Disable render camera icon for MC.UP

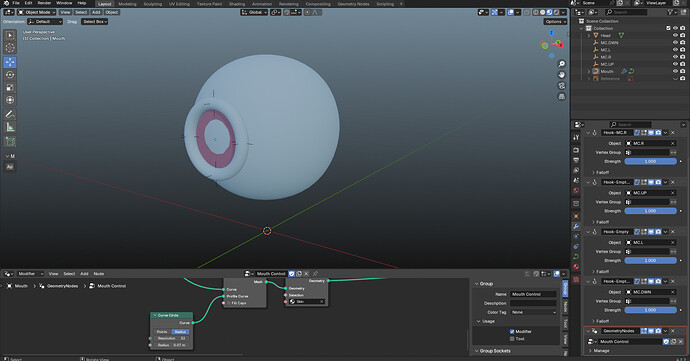pyautogui.click(x=683, y=64)
